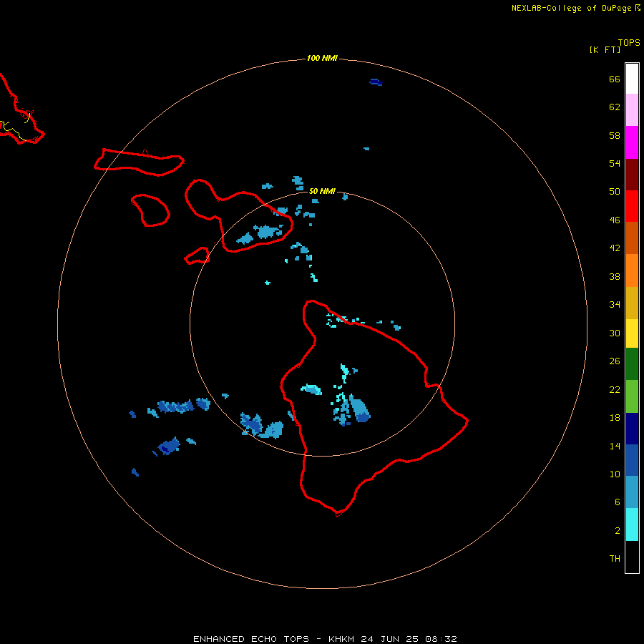The width and height of the screenshot is (644, 644).
Task: Click the [K FT] units label
Action: [605, 49]
